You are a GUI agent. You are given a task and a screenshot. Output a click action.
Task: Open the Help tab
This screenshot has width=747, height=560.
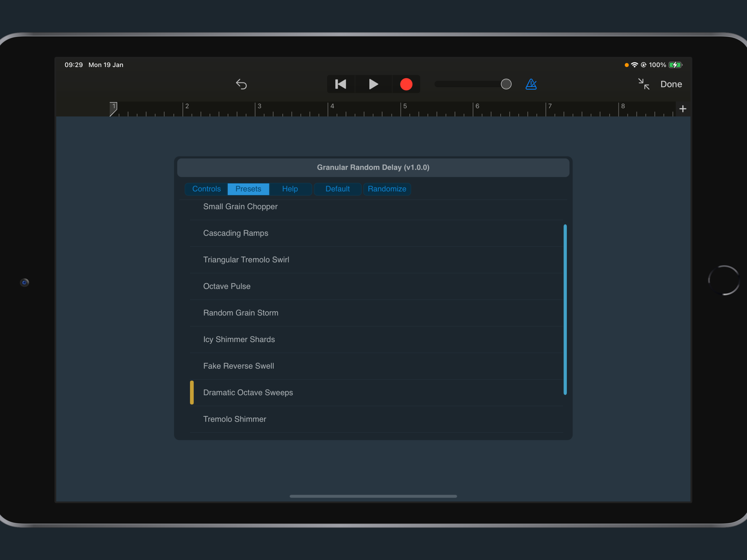pyautogui.click(x=290, y=189)
